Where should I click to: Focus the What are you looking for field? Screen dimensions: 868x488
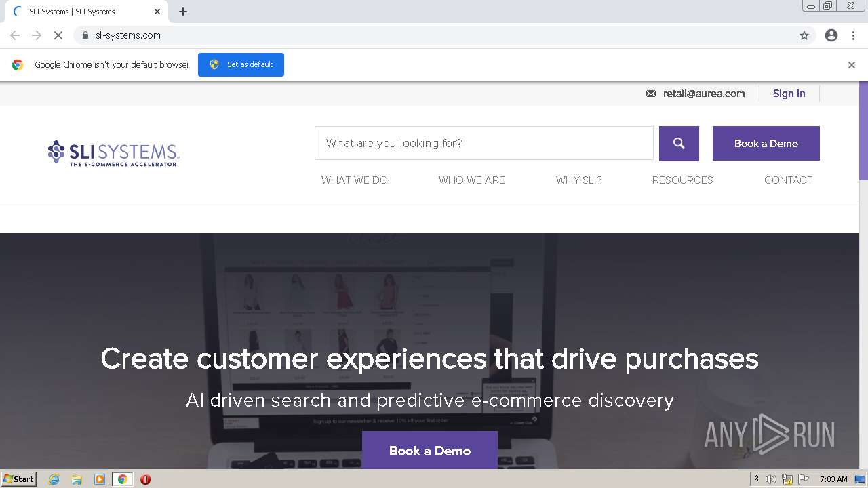pos(484,143)
